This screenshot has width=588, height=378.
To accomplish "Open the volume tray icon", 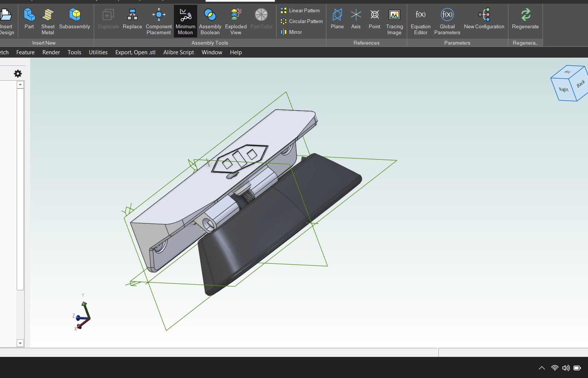I will point(566,368).
